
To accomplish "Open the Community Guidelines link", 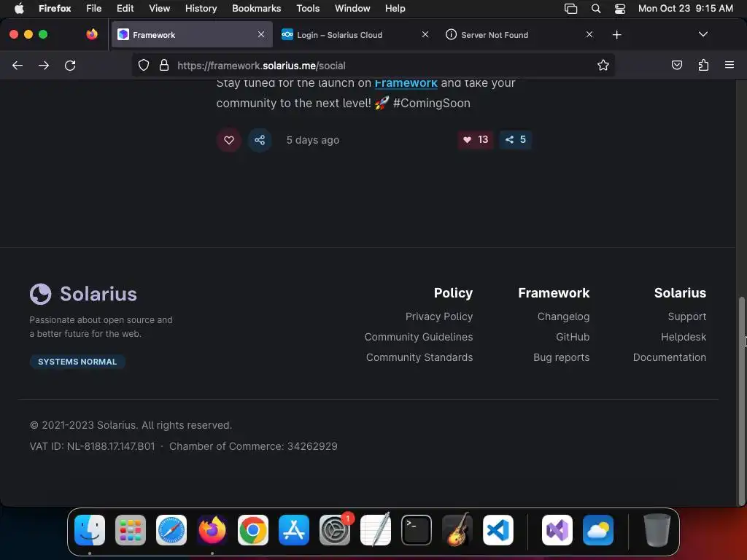I will click(418, 337).
